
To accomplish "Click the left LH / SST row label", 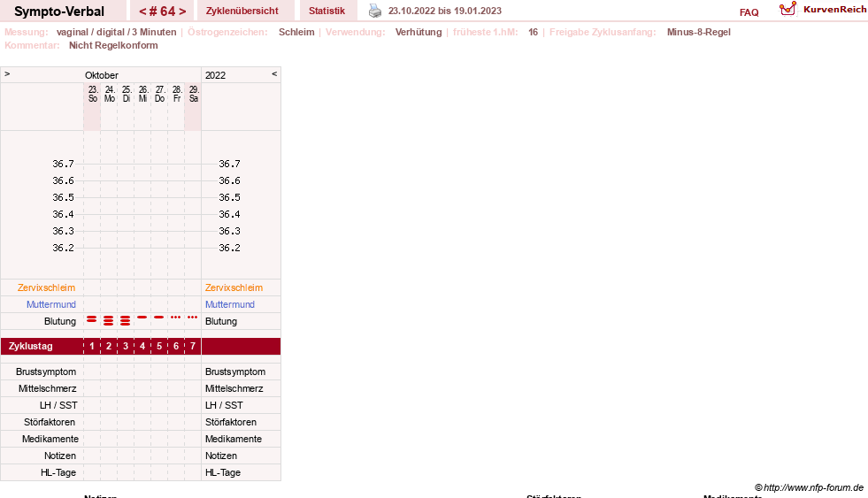I will [58, 406].
